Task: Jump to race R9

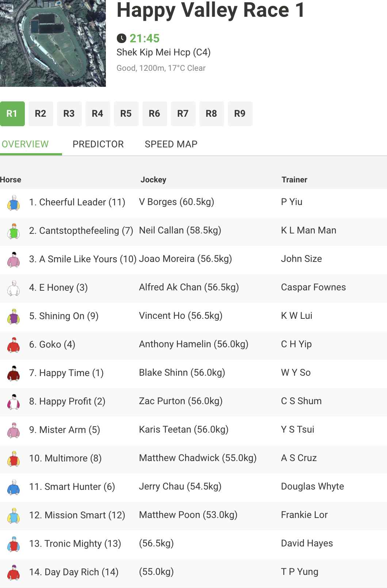Action: [x=240, y=114]
